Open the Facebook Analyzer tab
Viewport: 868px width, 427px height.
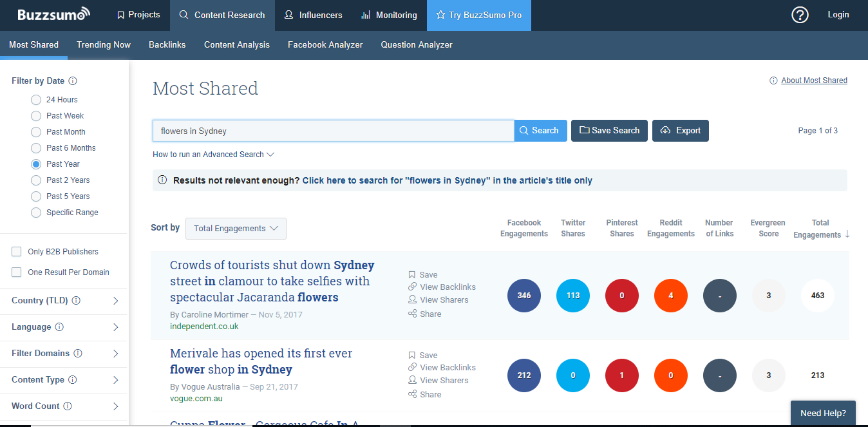(325, 45)
